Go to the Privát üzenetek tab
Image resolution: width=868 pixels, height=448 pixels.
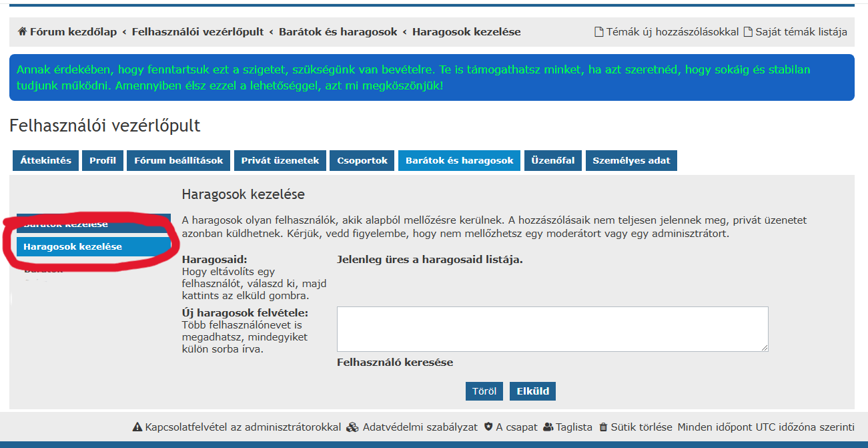pos(280,161)
